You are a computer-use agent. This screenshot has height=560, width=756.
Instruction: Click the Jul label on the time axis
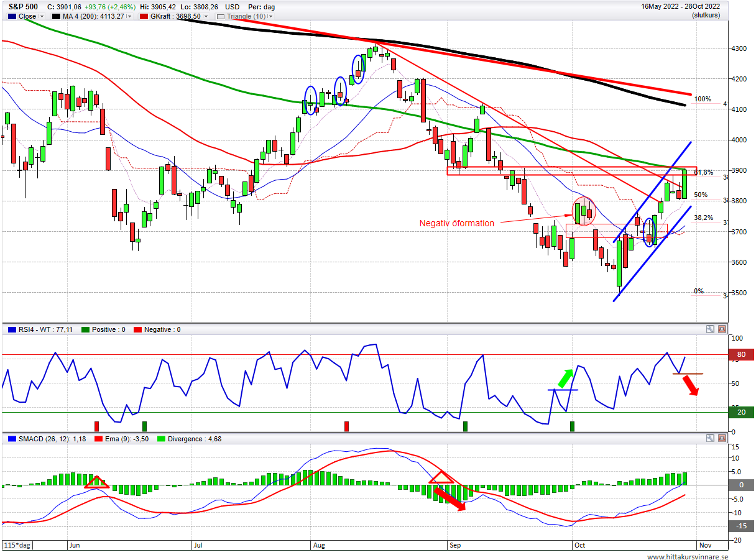coord(199,545)
